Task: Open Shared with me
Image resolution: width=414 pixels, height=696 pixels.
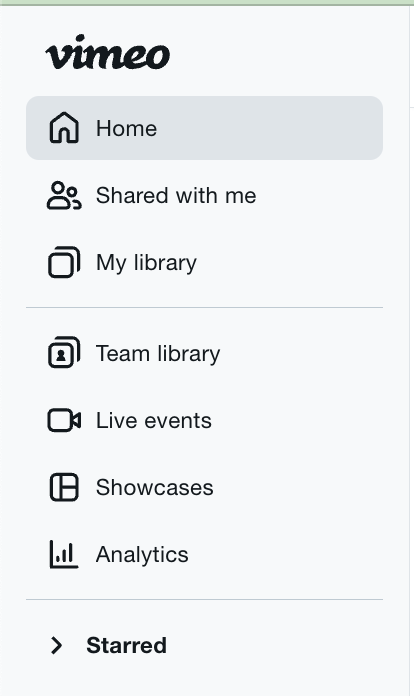Action: pyautogui.click(x=205, y=195)
